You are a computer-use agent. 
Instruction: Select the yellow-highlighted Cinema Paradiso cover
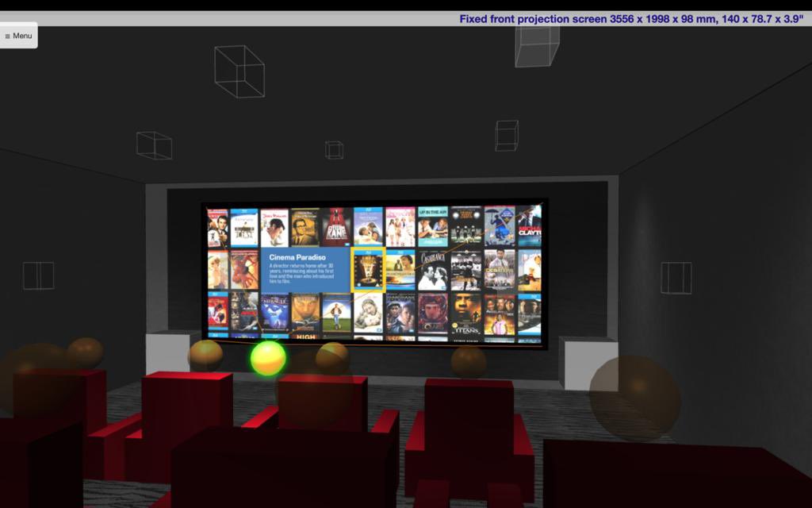click(x=368, y=270)
